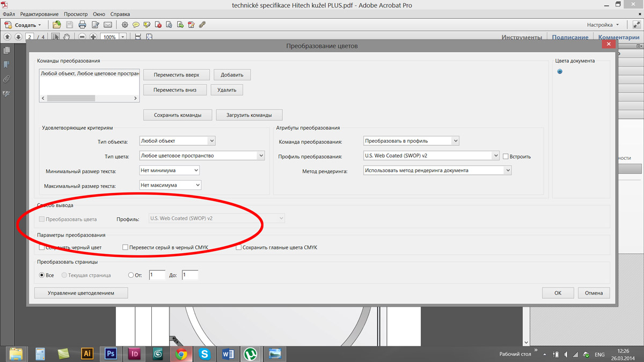Open the Редактирование menu
644x362 pixels.
click(x=40, y=14)
